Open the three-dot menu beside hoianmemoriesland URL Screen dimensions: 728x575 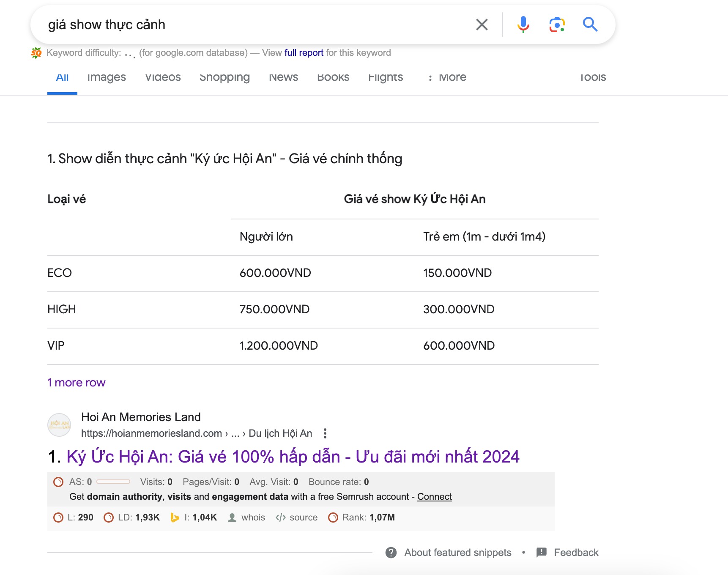click(x=325, y=433)
